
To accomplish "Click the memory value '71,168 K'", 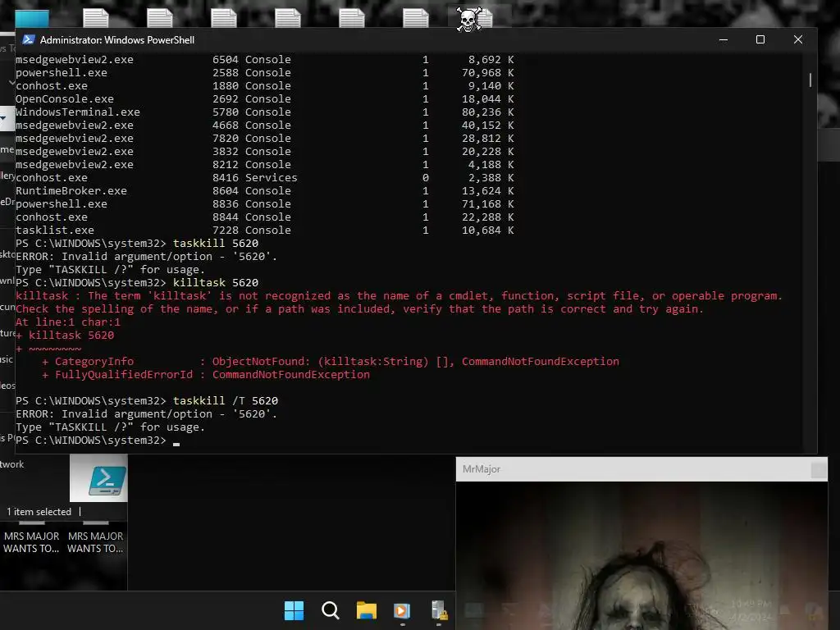I will pyautogui.click(x=487, y=203).
